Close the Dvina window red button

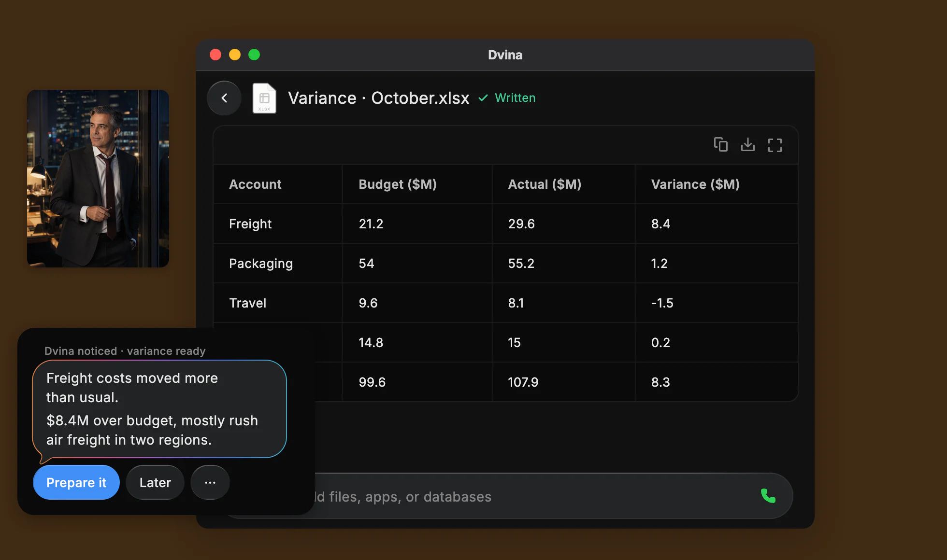point(215,55)
